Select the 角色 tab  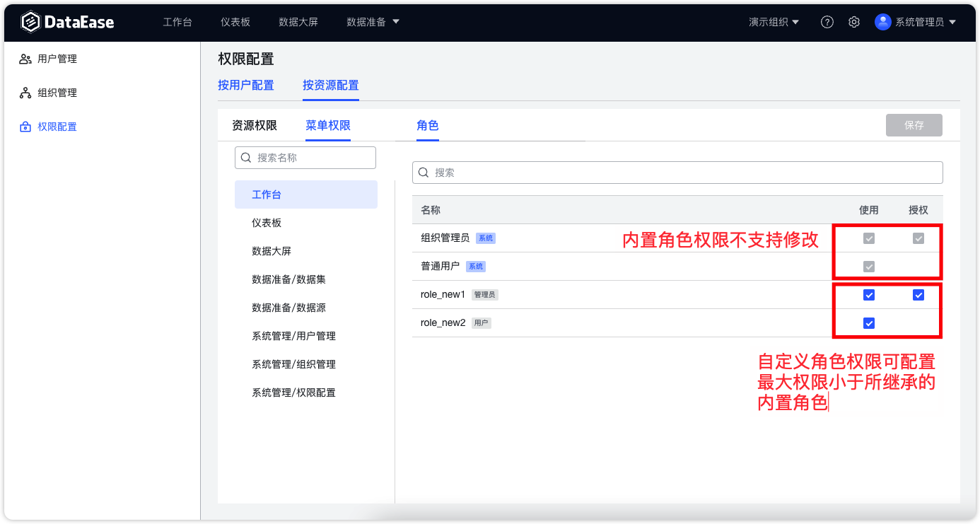point(428,126)
